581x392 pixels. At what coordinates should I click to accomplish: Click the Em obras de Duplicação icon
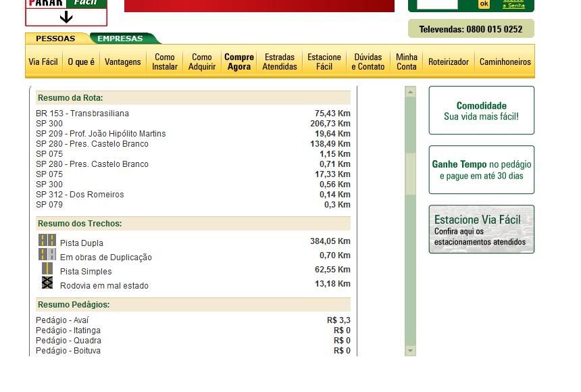(x=47, y=254)
